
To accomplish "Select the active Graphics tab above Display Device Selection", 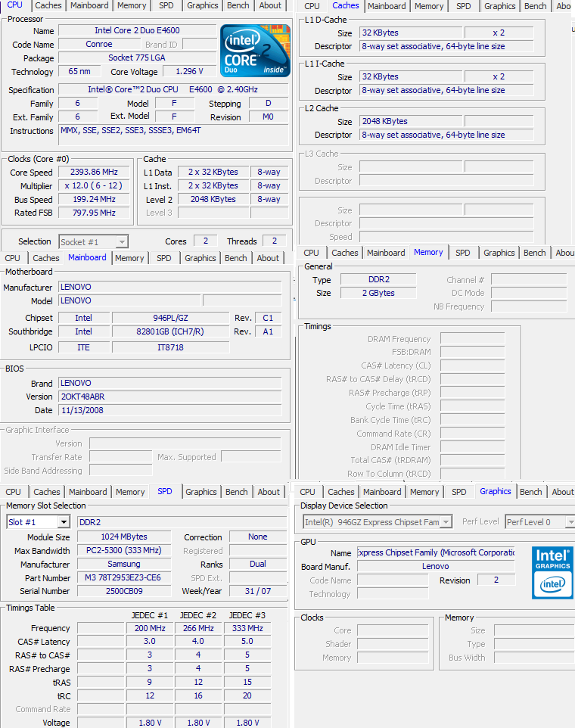I will 495,491.
